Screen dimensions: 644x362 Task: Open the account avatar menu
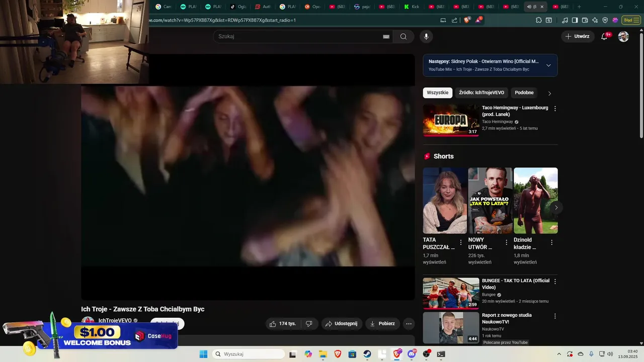623,36
